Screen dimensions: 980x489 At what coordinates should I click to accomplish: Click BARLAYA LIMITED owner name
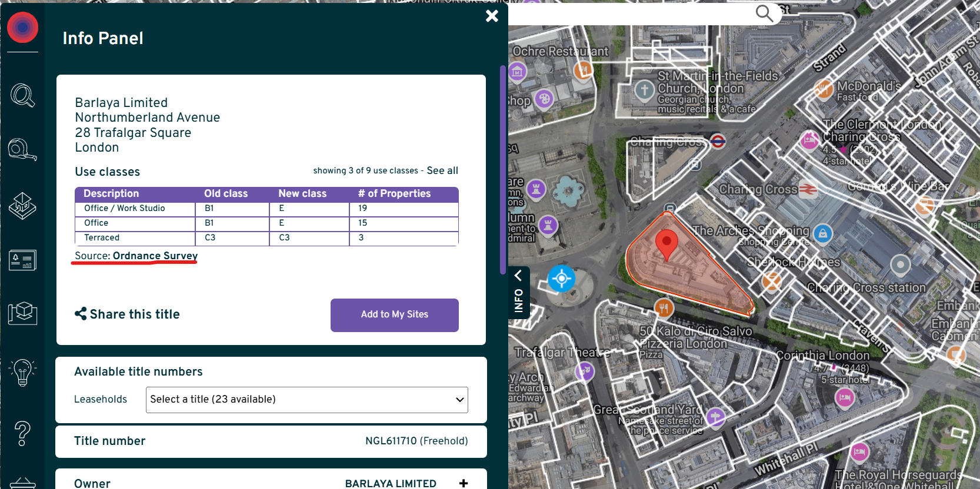point(391,483)
